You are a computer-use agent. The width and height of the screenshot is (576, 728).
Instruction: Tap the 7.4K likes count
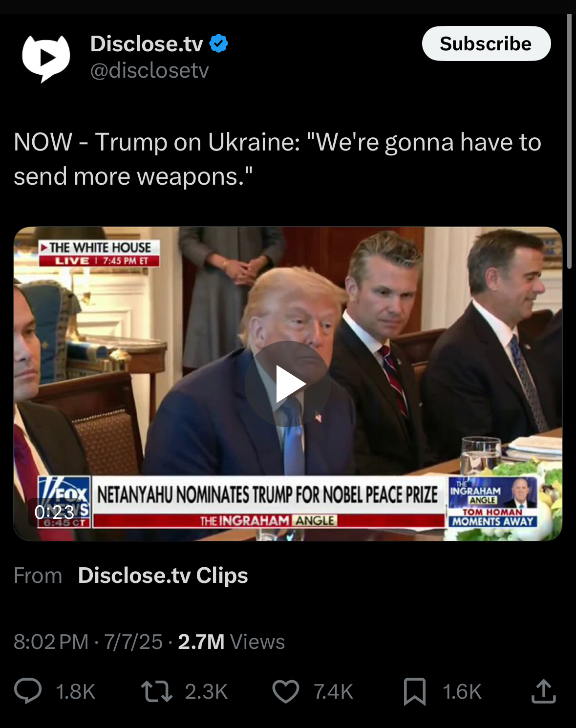(333, 692)
